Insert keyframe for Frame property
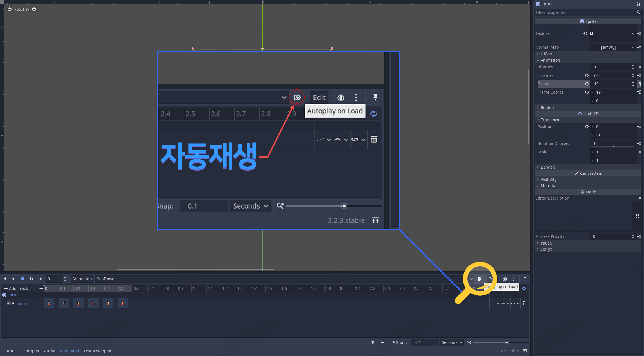This screenshot has height=356, width=644. [639, 84]
